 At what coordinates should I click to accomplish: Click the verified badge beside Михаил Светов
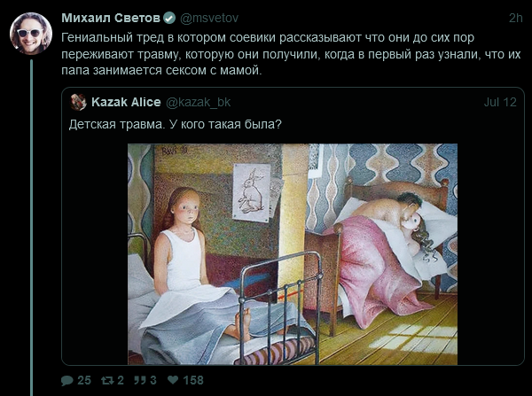[x=169, y=18]
